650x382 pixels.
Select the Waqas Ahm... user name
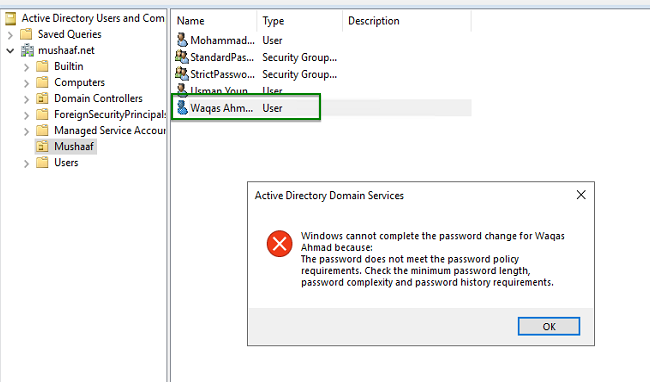pyautogui.click(x=221, y=108)
